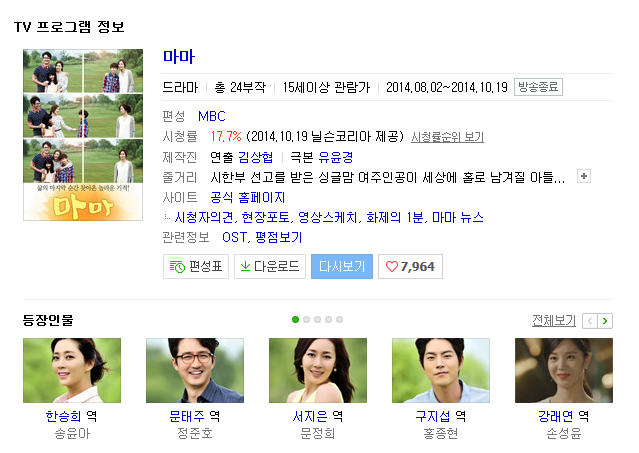Open the OST related info link
Screen dimensions: 639x453
[234, 237]
